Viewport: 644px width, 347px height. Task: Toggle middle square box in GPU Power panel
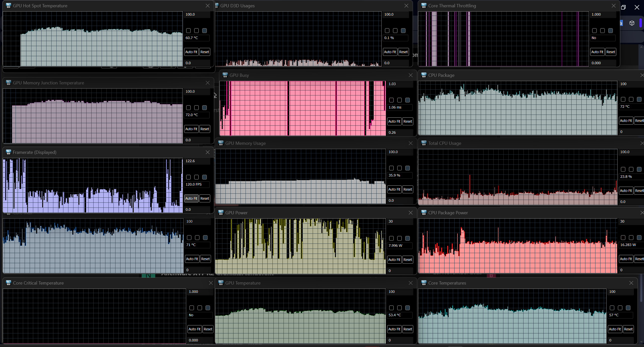(x=399, y=238)
